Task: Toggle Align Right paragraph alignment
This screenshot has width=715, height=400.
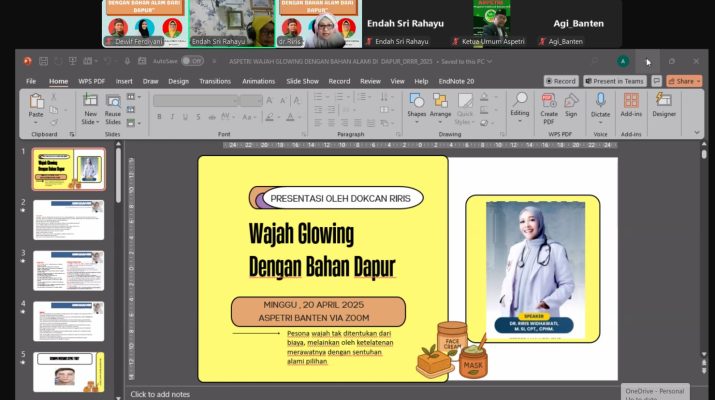Action: (345, 123)
